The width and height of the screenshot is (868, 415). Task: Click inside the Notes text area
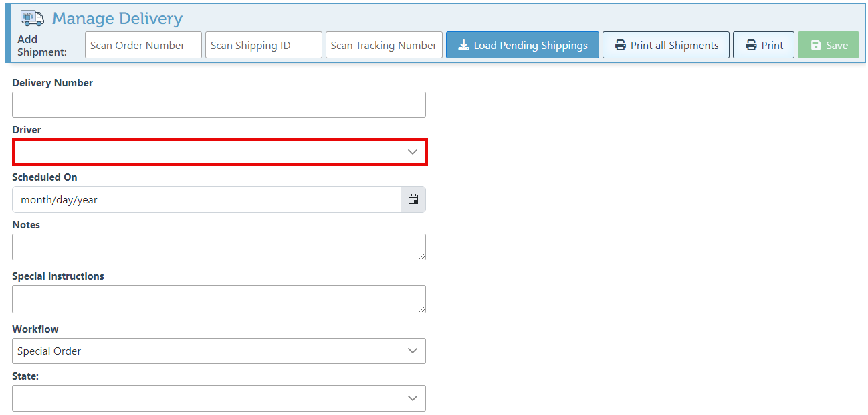[x=219, y=247]
